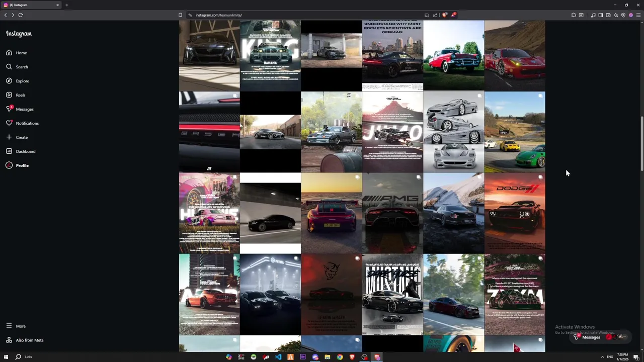Open a new browser tab
Viewport: 644px width, 362px height.
click(66, 5)
